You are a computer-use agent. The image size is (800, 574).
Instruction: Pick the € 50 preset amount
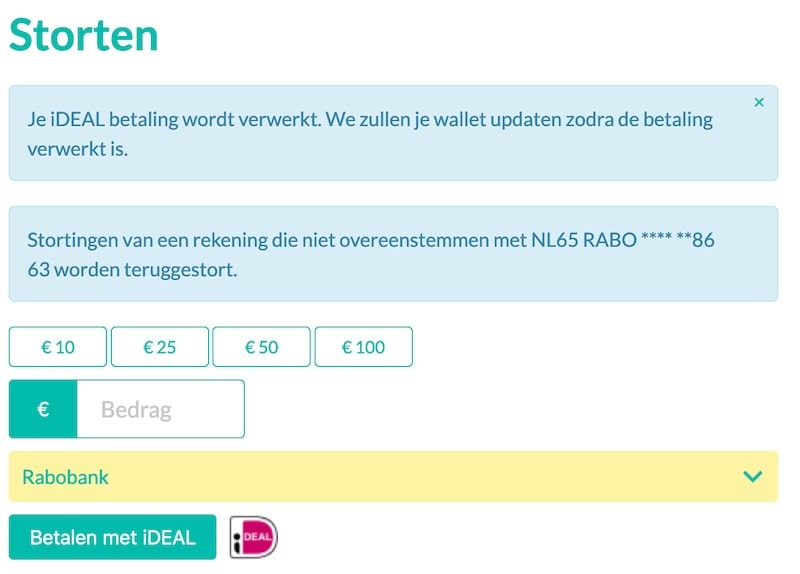coord(261,347)
